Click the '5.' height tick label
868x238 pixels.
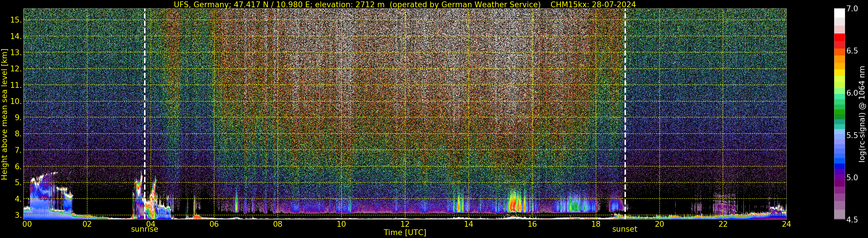[x=18, y=183]
